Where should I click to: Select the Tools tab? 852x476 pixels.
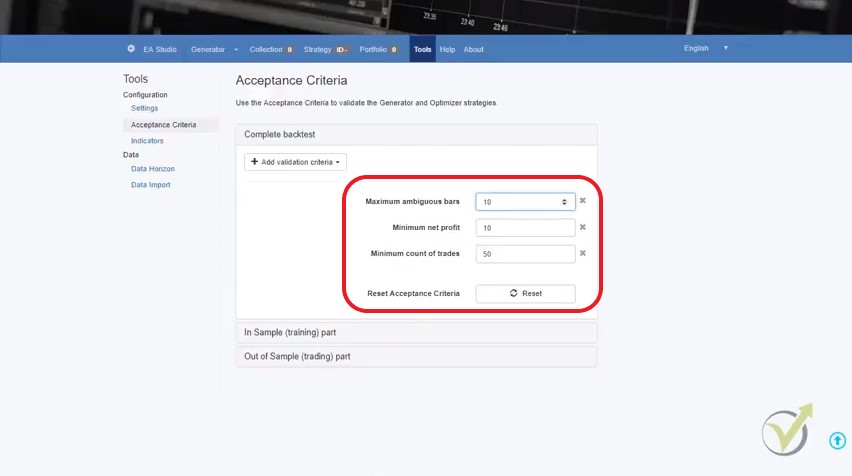pos(422,49)
